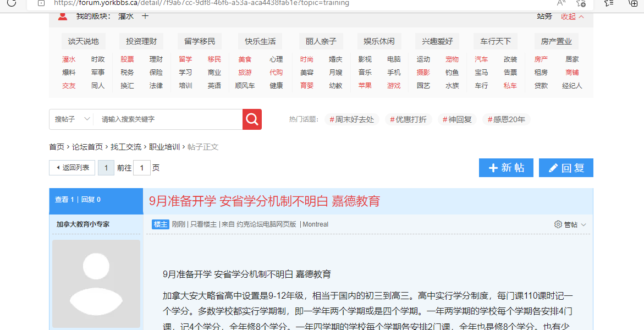Click the red user profile icon

click(63, 16)
